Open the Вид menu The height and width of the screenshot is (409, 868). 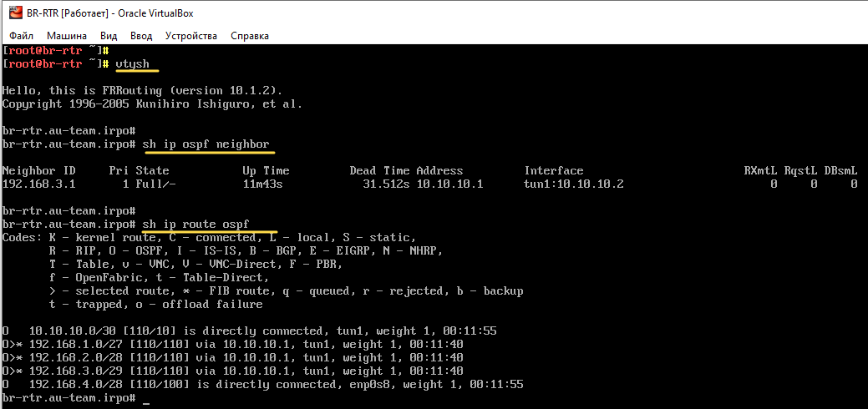[109, 36]
